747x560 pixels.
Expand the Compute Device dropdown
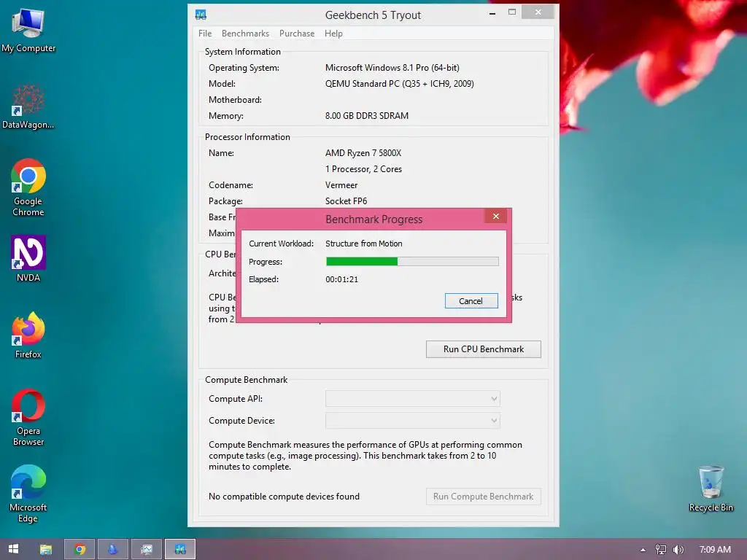[x=413, y=421]
